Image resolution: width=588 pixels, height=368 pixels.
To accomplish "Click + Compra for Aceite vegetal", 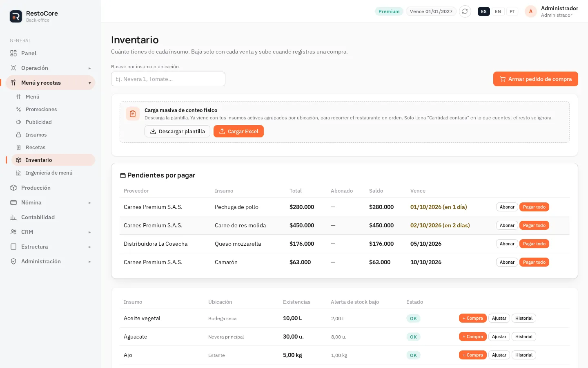I will pos(472,318).
